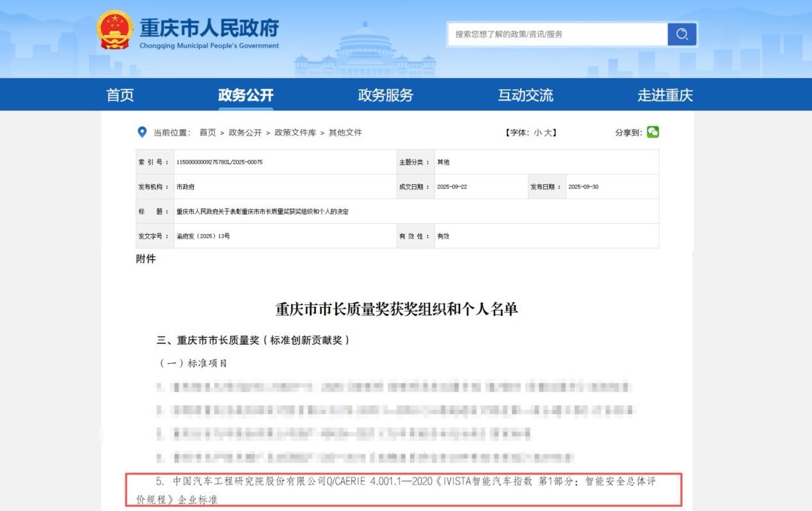Click the national emblem logo
812x511 pixels.
(x=115, y=30)
